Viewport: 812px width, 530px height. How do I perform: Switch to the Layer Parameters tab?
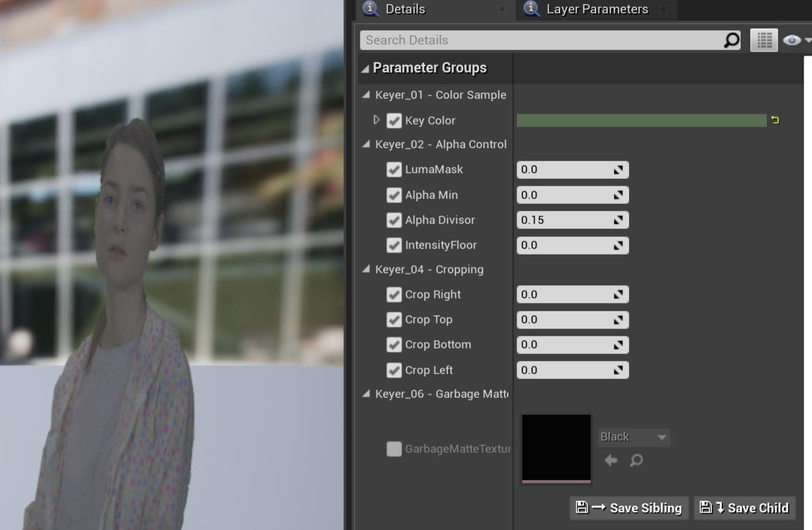596,10
